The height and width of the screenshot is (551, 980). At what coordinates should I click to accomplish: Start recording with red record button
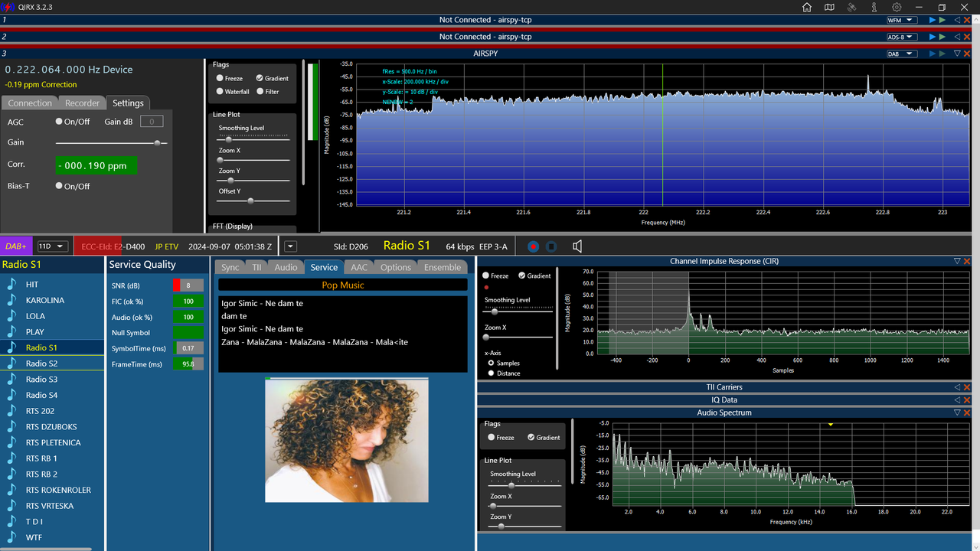pyautogui.click(x=533, y=246)
